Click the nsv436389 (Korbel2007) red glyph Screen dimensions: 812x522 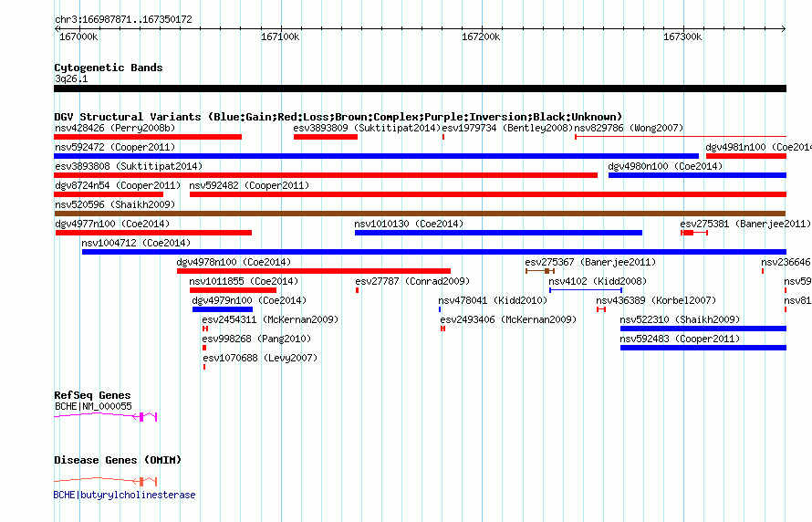click(600, 309)
